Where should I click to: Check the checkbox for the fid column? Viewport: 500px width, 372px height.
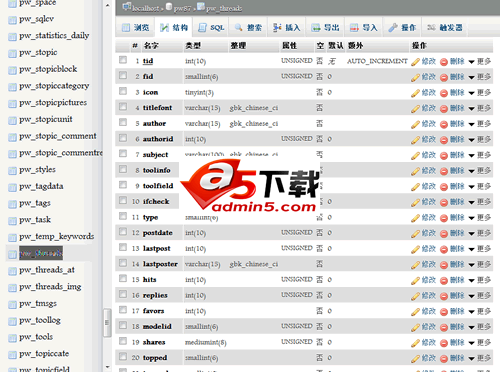point(123,75)
